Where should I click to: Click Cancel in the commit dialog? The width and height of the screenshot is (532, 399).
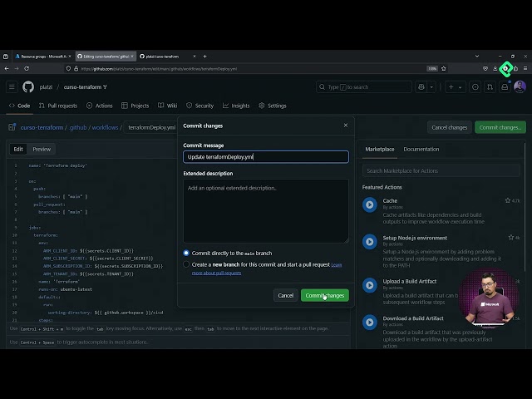[x=286, y=296]
